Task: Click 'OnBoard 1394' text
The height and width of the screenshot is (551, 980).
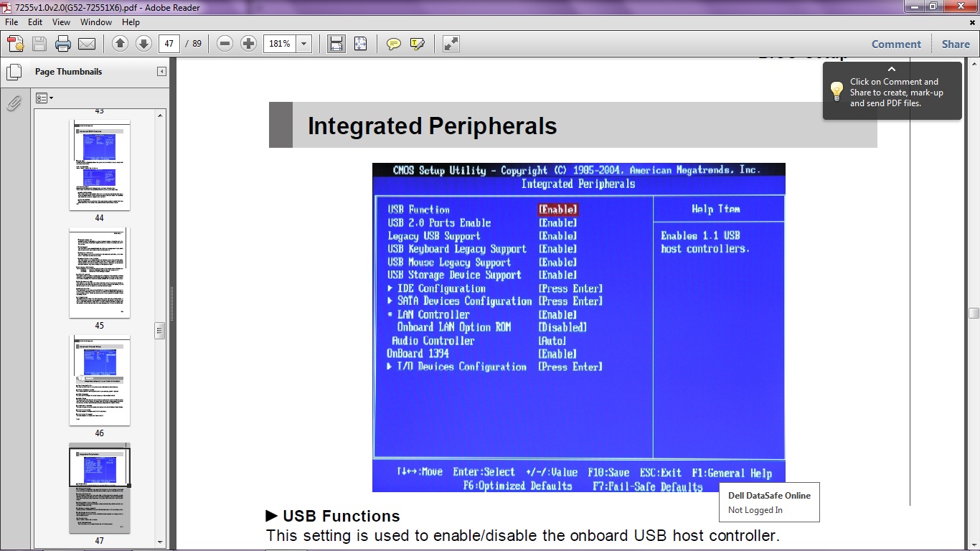Action: point(418,354)
